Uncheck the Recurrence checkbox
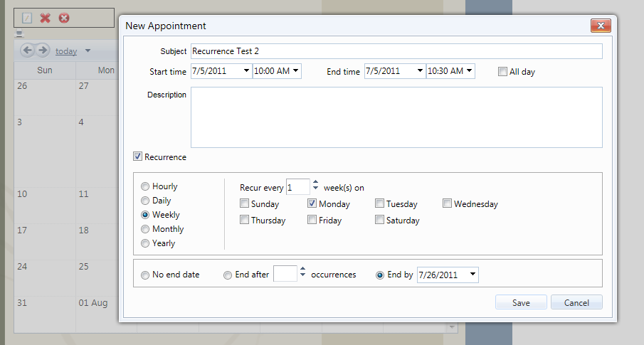Viewport: 644px width, 345px height. (138, 156)
